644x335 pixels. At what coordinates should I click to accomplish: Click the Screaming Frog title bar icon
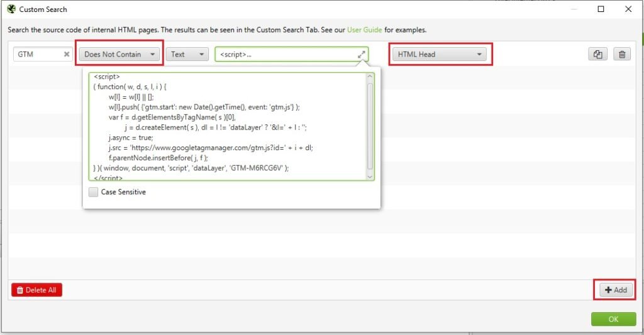11,9
